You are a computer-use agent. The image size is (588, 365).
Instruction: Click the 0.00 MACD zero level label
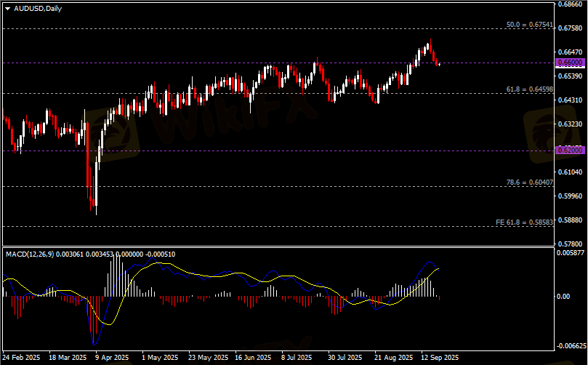(x=565, y=297)
